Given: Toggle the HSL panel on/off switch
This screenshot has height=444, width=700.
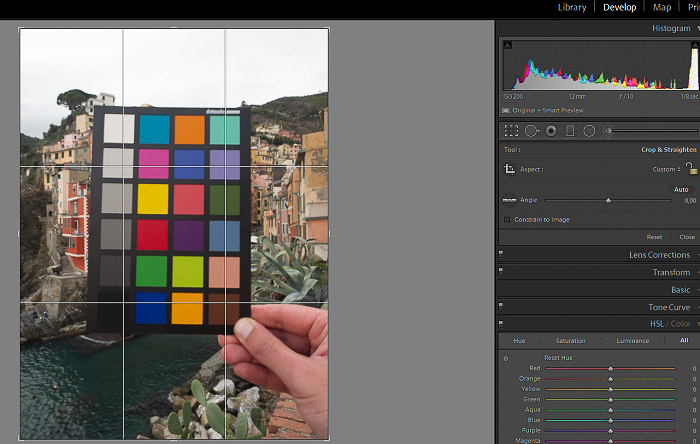Looking at the screenshot, I should click(x=501, y=324).
